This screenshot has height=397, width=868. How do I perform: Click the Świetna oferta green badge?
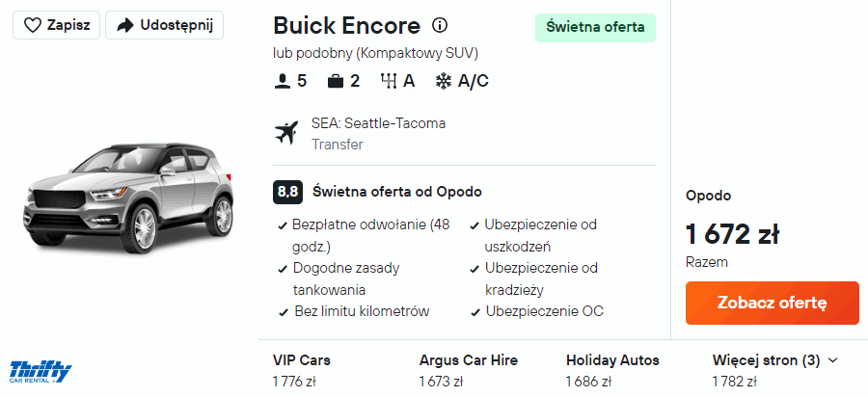[x=595, y=27]
